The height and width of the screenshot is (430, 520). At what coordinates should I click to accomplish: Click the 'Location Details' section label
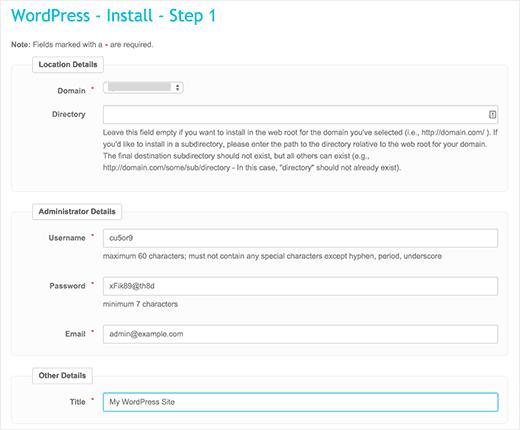(68, 65)
